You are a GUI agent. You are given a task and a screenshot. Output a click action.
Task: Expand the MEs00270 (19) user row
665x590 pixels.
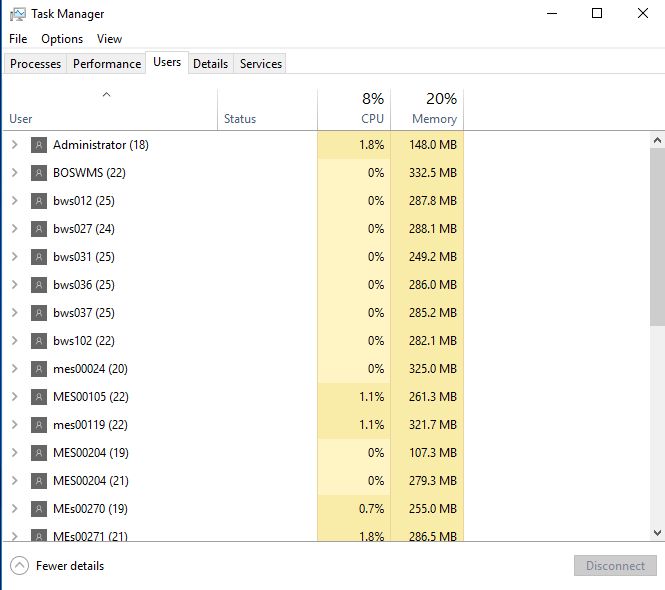(14, 509)
